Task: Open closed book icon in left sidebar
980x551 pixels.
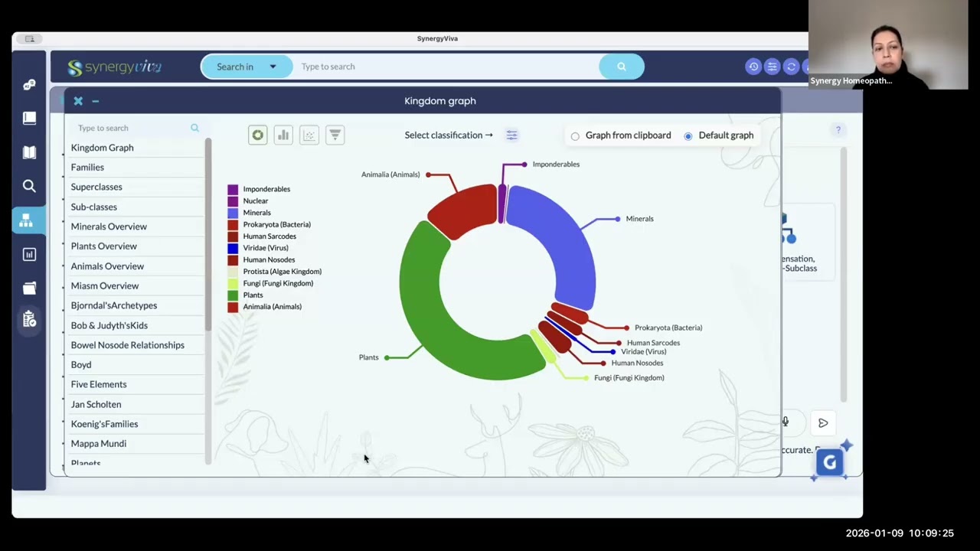Action: click(29, 118)
